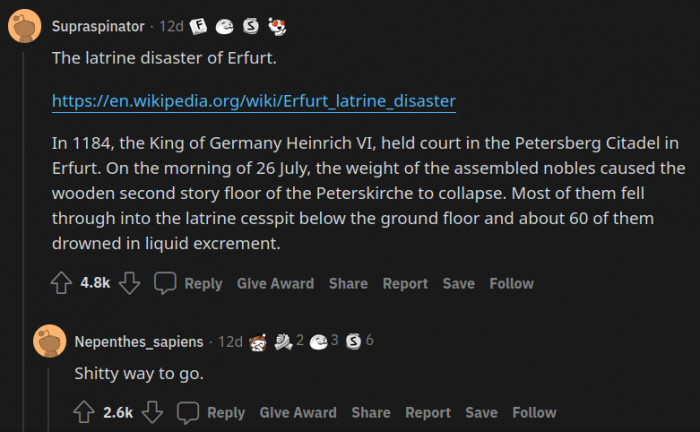The height and width of the screenshot is (432, 700).
Task: Click the silver award with count 6
Action: pyautogui.click(x=353, y=341)
